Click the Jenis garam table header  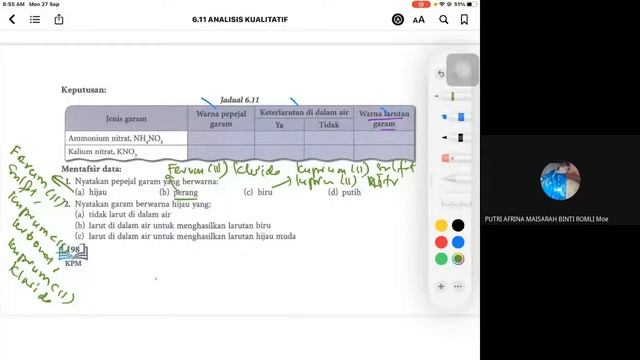click(x=126, y=119)
